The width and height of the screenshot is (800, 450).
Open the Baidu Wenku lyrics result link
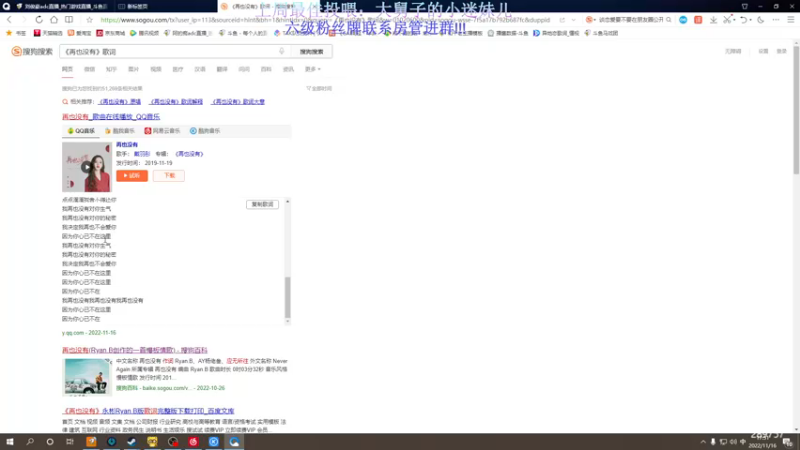point(148,411)
